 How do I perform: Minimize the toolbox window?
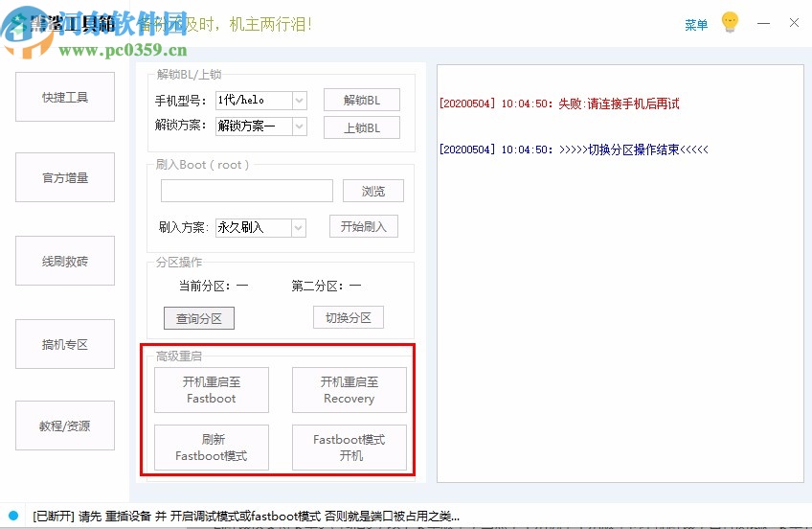(x=763, y=23)
